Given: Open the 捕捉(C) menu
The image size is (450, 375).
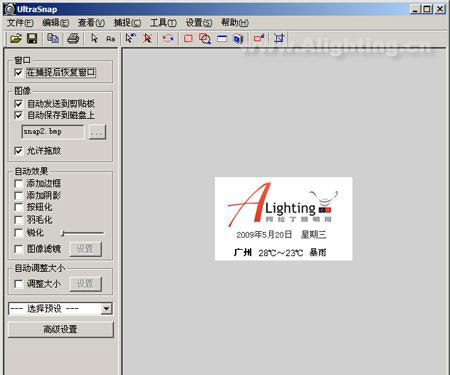Looking at the screenshot, I should 127,23.
